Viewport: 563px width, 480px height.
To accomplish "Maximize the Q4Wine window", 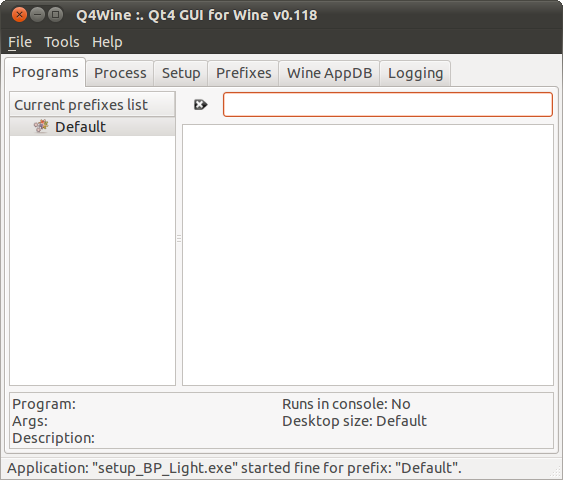I will (55, 15).
